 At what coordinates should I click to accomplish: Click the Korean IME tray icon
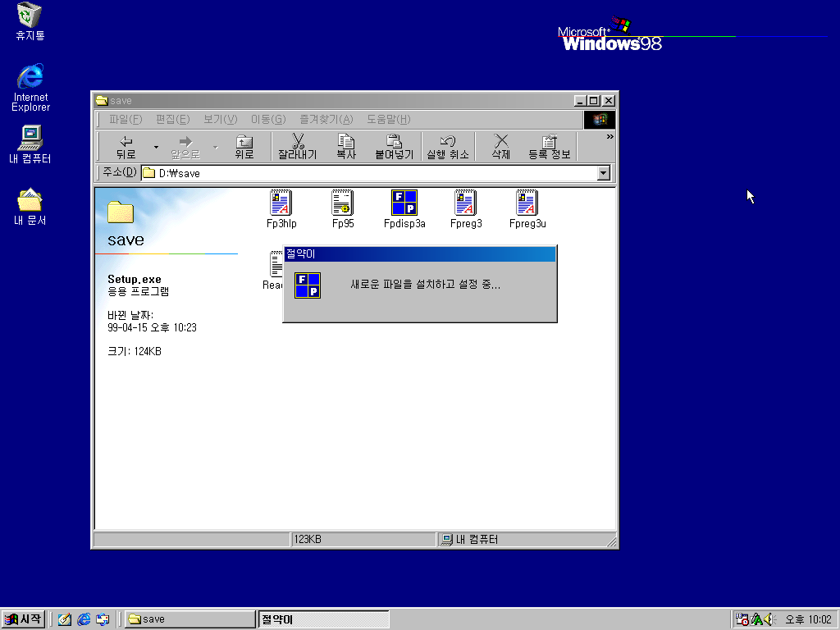(x=756, y=619)
